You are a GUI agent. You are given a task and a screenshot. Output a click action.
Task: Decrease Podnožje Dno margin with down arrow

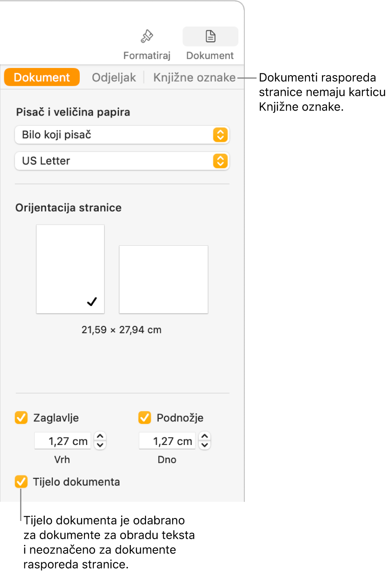click(205, 445)
